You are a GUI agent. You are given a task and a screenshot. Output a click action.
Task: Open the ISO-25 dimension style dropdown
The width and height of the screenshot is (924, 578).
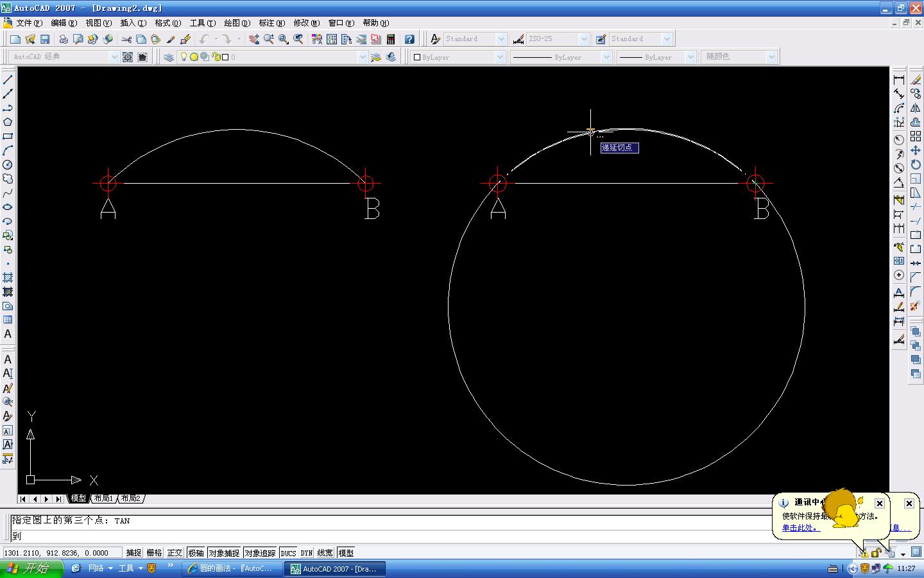click(x=584, y=39)
